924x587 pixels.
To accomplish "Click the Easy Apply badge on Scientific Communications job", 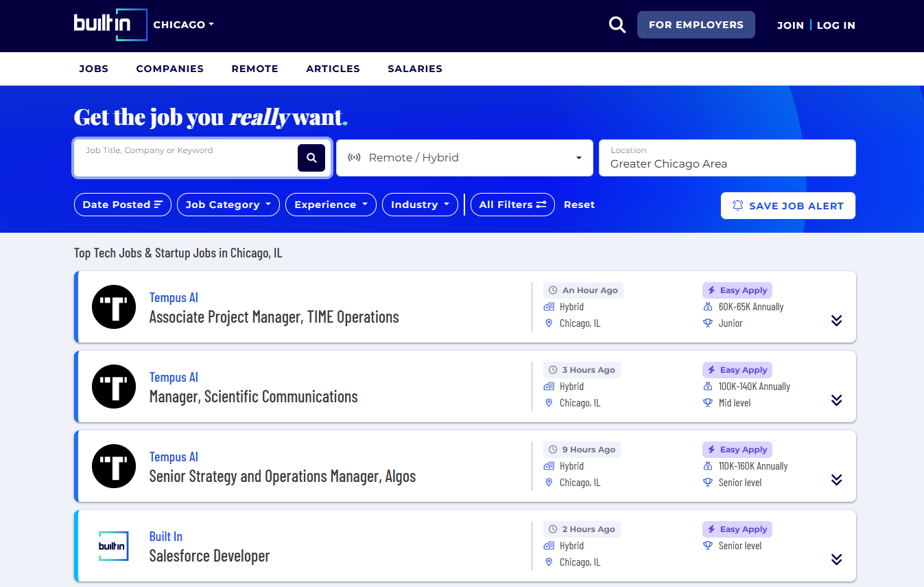I will (x=737, y=370).
